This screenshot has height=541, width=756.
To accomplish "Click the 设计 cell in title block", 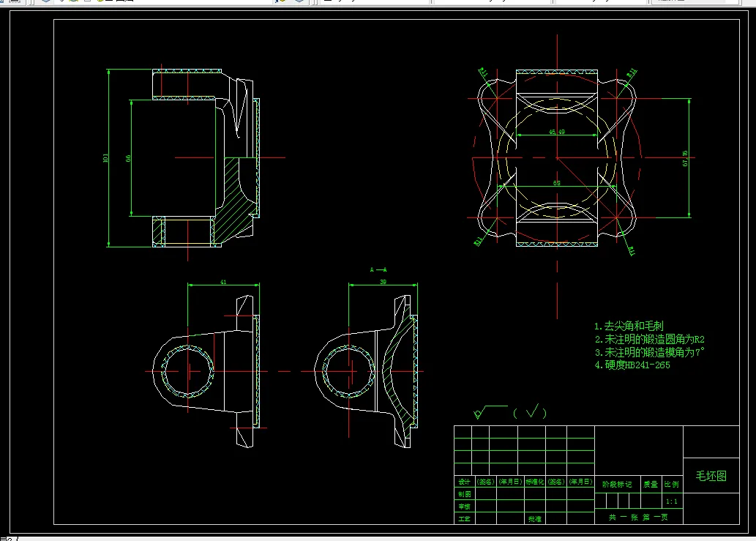I will click(464, 482).
